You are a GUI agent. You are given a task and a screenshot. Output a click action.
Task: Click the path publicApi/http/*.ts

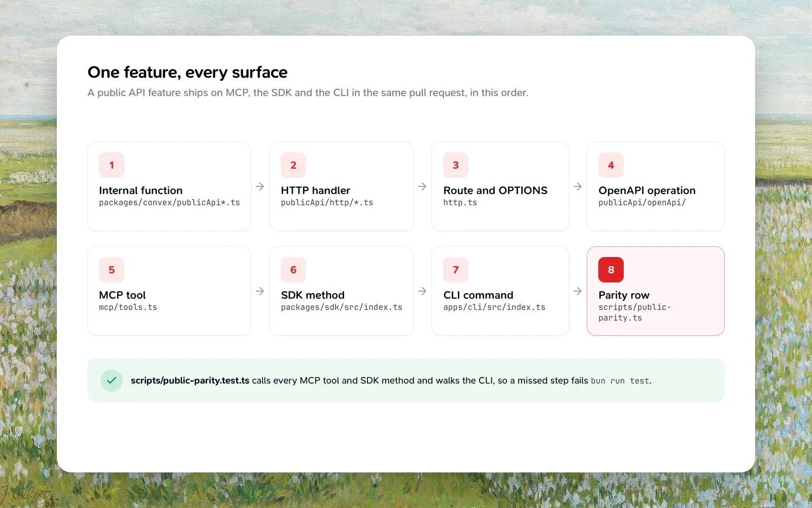[327, 203]
